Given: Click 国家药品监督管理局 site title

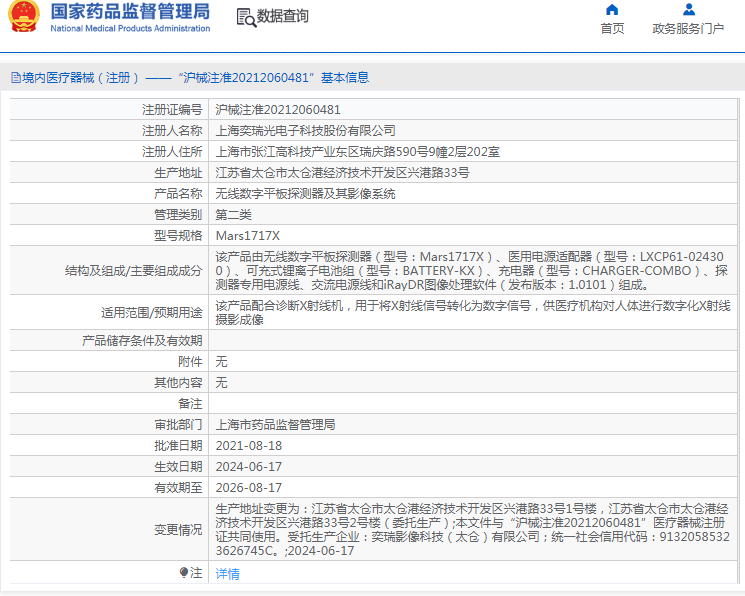Looking at the screenshot, I should 130,11.
